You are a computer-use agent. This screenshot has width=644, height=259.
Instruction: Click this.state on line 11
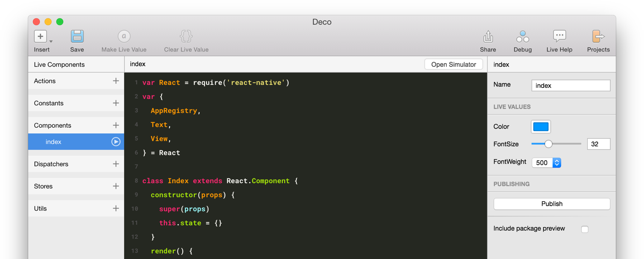(180, 223)
